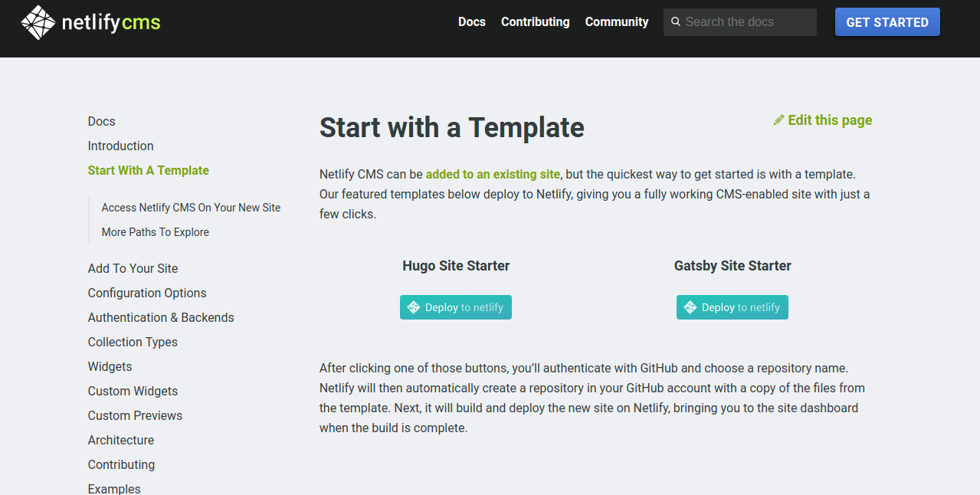
Task: Jump to More Paths To Explore section
Action: click(156, 232)
